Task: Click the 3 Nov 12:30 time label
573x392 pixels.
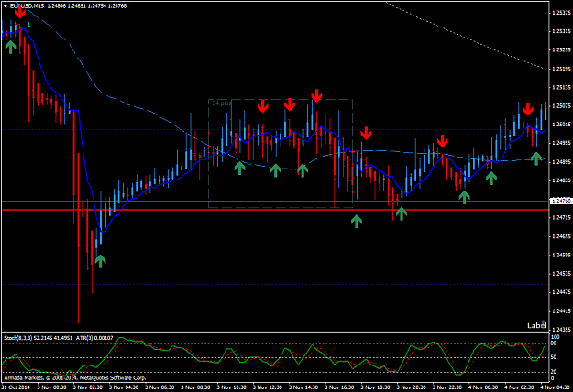Action: (x=268, y=387)
